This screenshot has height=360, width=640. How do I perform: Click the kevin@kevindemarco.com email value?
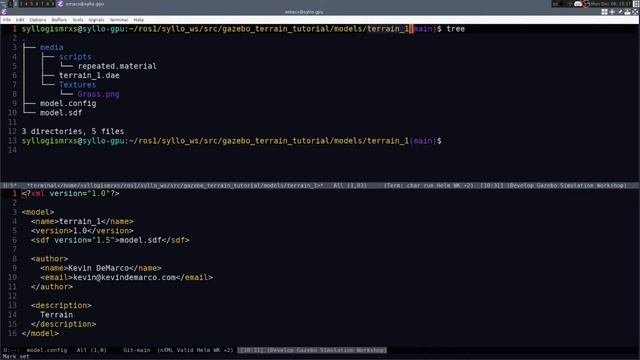click(x=124, y=278)
